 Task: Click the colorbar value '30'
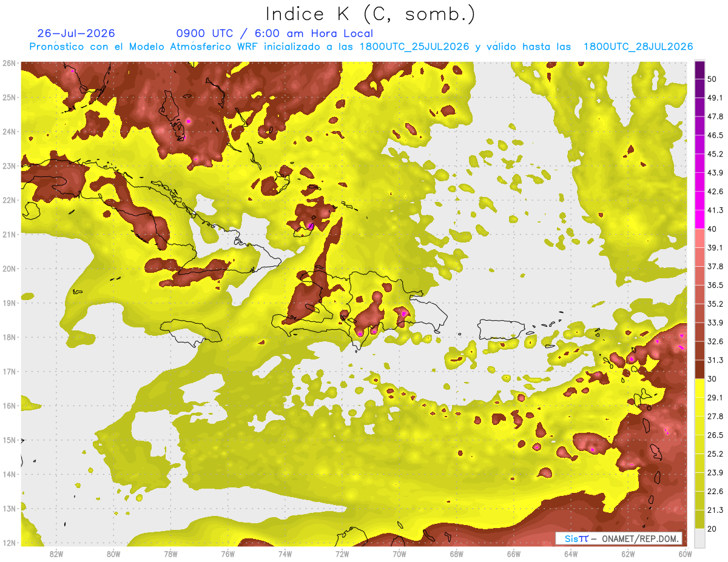[x=712, y=379]
